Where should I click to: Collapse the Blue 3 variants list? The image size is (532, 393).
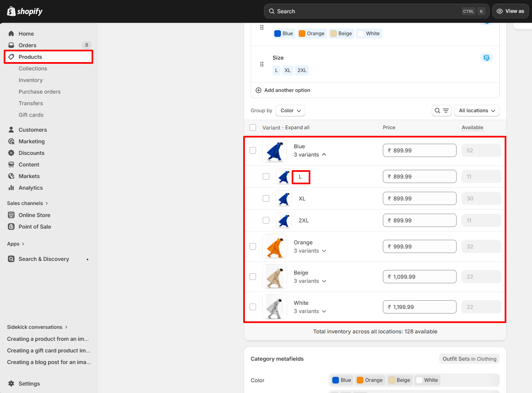[310, 154]
